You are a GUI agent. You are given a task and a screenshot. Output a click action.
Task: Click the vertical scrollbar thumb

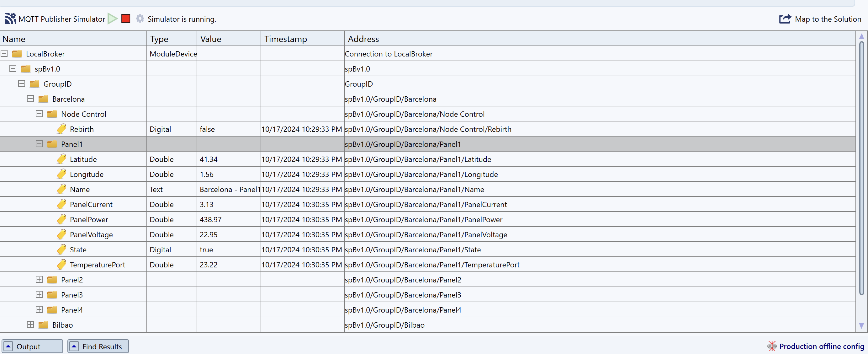click(x=862, y=168)
